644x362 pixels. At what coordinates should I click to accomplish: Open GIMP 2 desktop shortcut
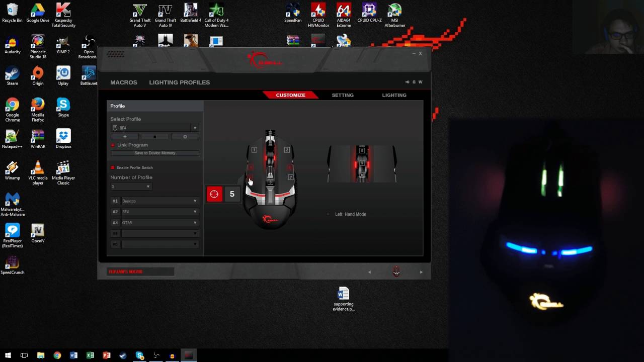tap(63, 45)
